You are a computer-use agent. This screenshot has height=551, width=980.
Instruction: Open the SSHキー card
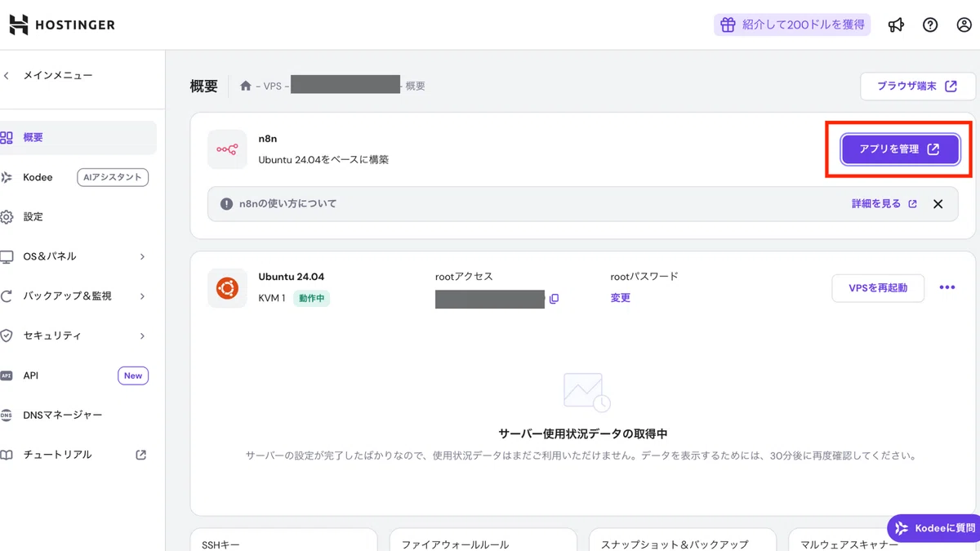tap(283, 540)
